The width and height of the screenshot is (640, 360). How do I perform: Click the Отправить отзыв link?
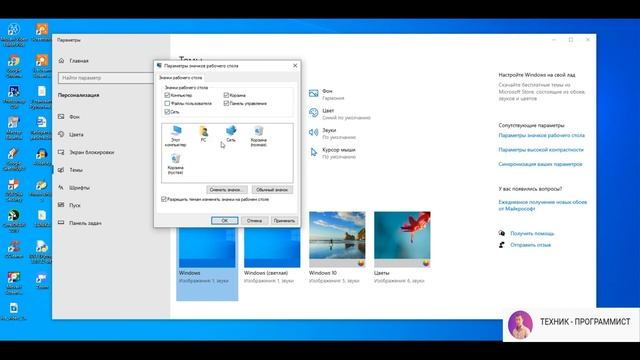click(531, 245)
